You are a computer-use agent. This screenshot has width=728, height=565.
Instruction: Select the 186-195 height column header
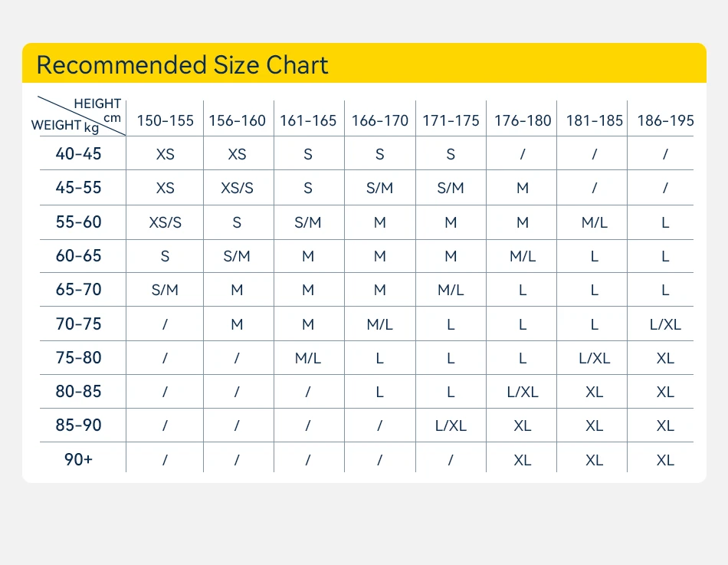665,120
